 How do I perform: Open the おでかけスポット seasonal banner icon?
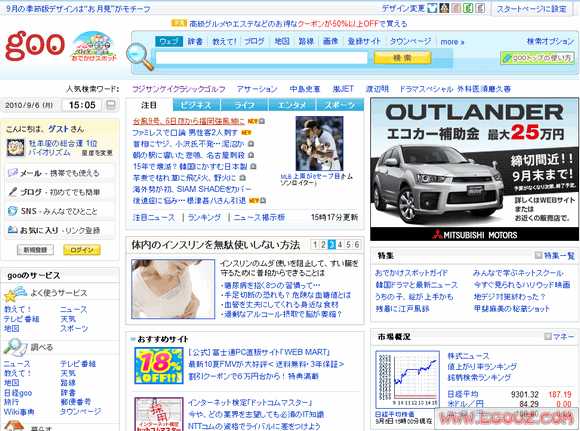coord(95,47)
